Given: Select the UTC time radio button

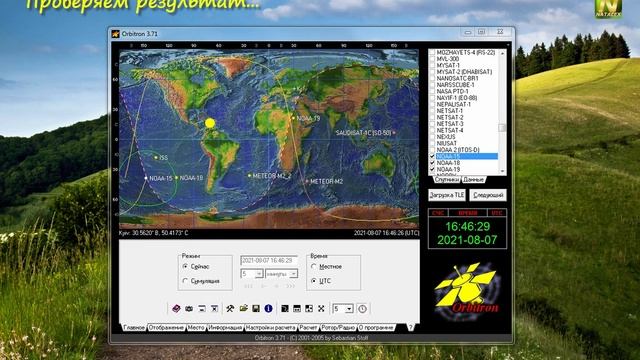Looking at the screenshot, I should (314, 281).
